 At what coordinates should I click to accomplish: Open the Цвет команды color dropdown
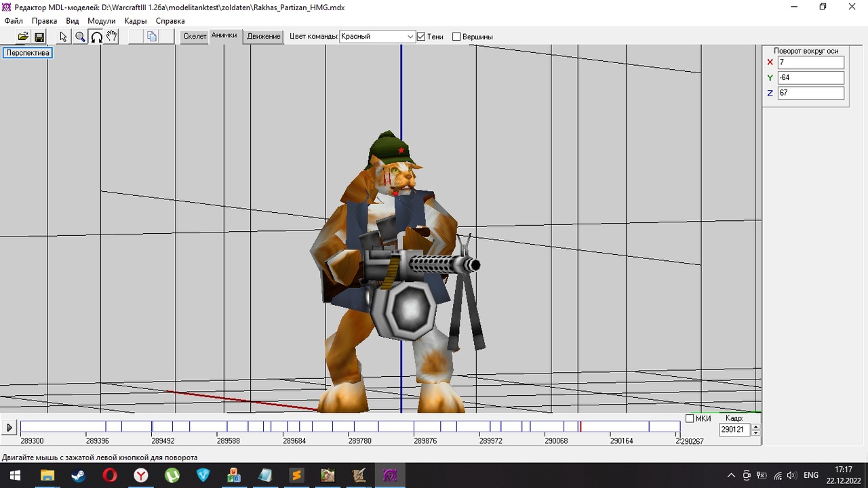[410, 37]
